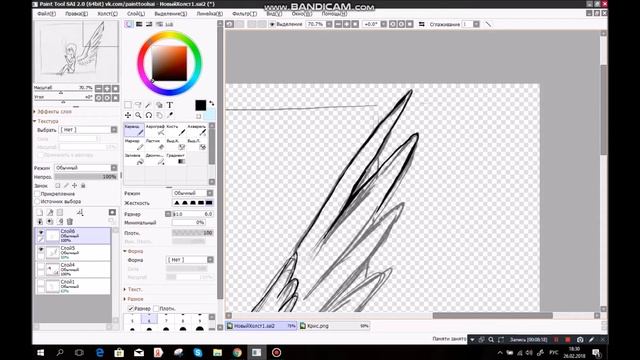
Task: Select brush size preset 7
Action: coord(166,320)
